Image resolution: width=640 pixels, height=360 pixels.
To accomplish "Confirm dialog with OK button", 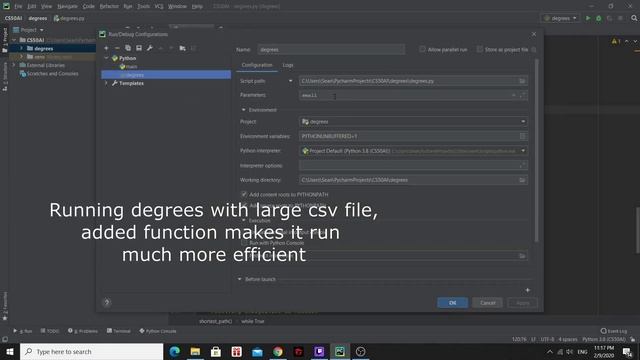I will tap(453, 303).
